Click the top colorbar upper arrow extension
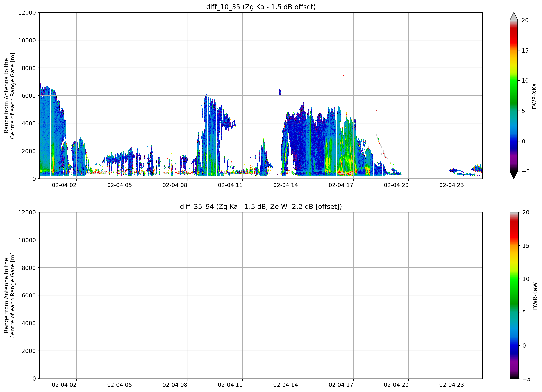The height and width of the screenshot is (392, 542). (514, 16)
